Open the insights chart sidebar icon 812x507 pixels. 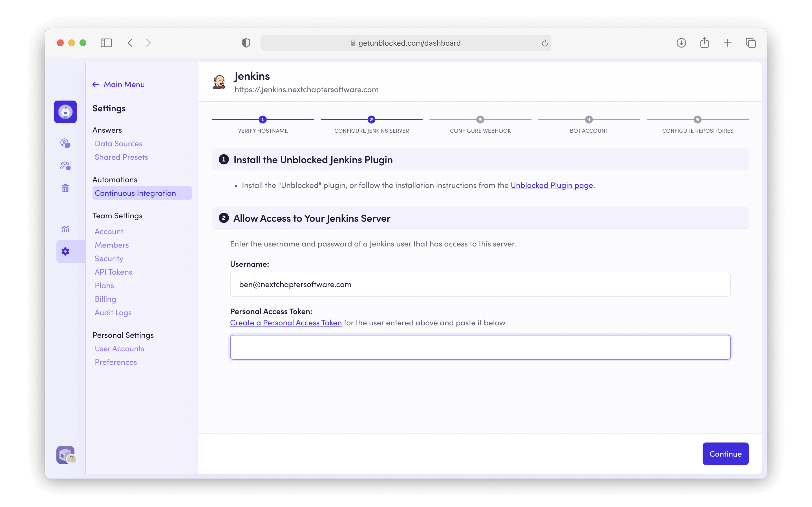[65, 229]
